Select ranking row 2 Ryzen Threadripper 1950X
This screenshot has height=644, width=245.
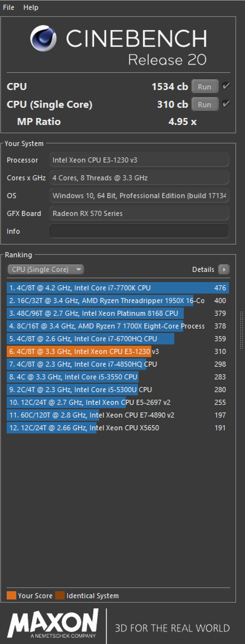(x=118, y=301)
